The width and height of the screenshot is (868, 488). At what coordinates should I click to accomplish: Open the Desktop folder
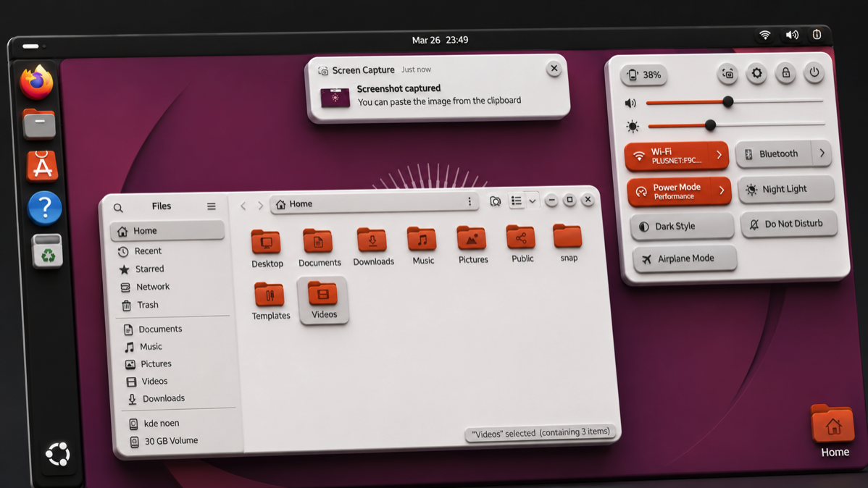(267, 248)
